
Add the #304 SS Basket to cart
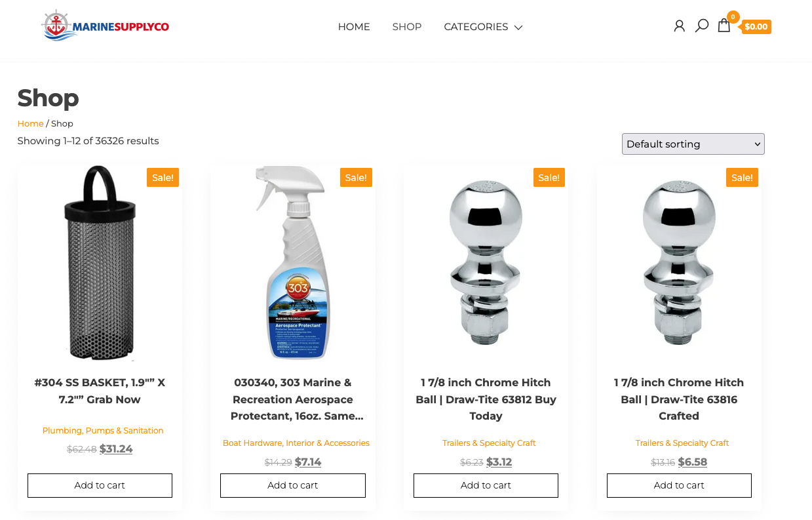point(100,485)
